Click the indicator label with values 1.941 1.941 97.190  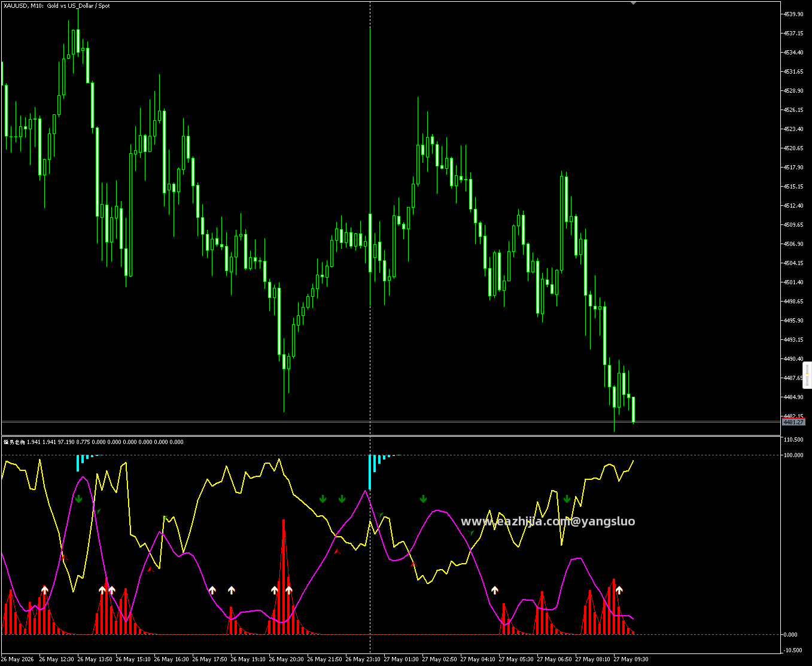93,442
